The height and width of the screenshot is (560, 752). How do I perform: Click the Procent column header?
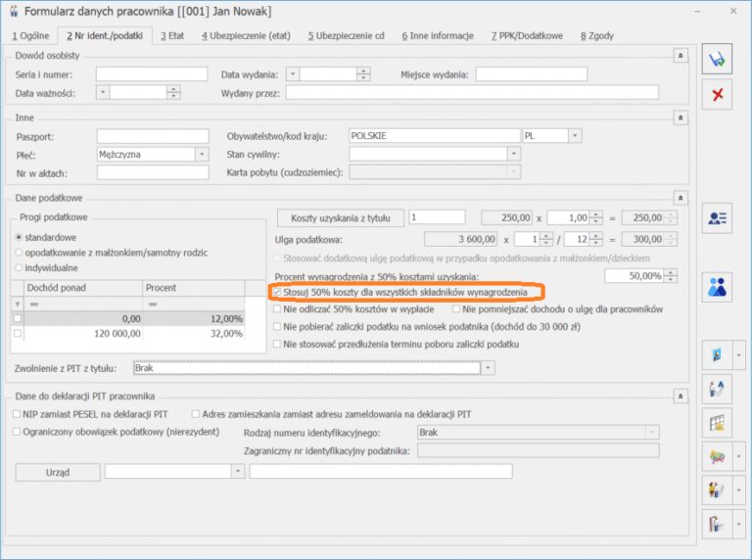point(194,288)
